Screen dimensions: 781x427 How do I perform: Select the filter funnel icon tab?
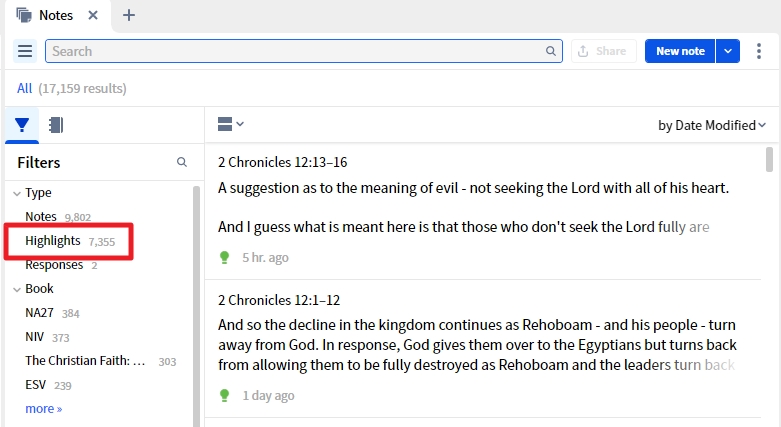pyautogui.click(x=22, y=125)
